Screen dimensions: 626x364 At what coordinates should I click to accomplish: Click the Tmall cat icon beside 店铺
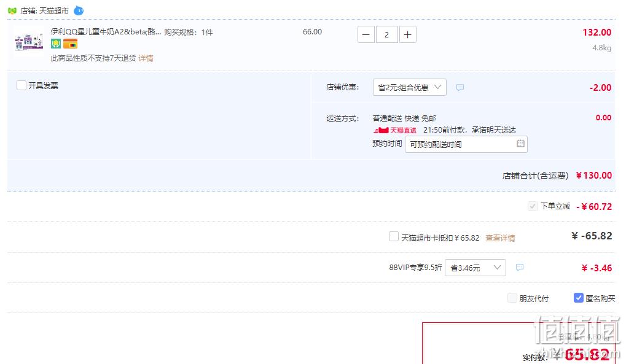click(12, 11)
